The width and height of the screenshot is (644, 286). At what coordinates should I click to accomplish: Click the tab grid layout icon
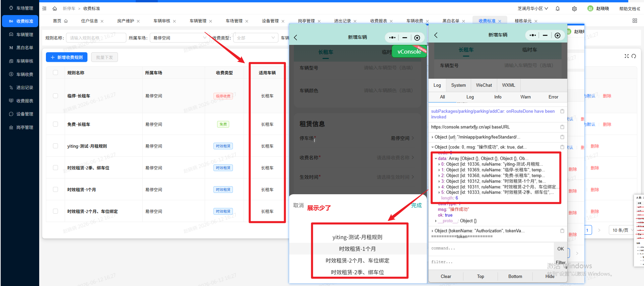[x=635, y=21]
